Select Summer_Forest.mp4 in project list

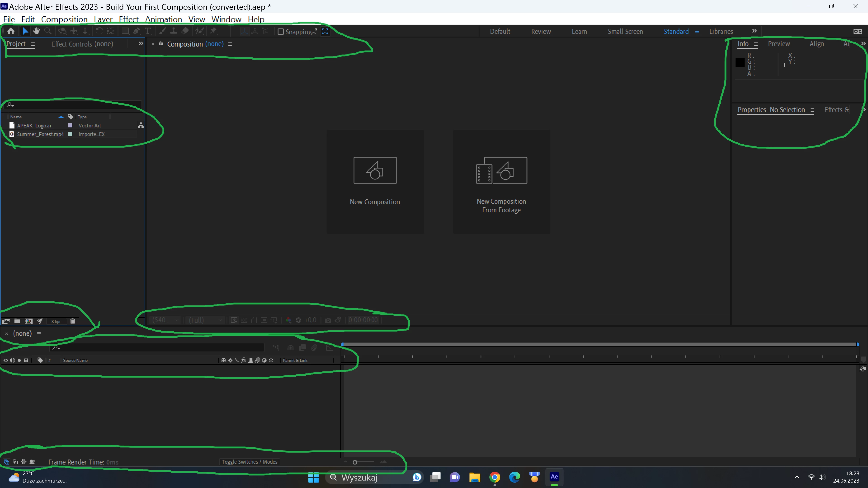pyautogui.click(x=40, y=134)
